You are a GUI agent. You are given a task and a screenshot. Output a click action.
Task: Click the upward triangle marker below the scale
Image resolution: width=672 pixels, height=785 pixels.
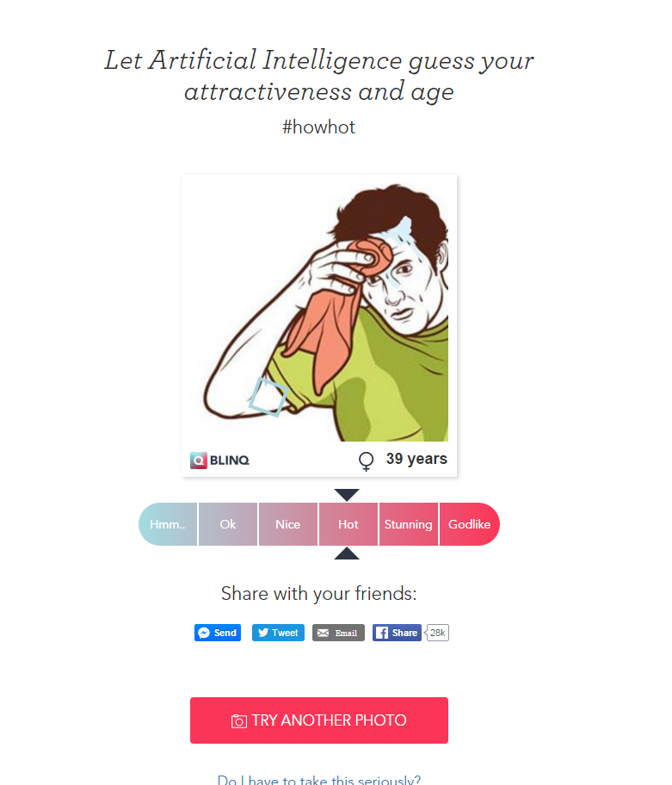click(x=347, y=553)
